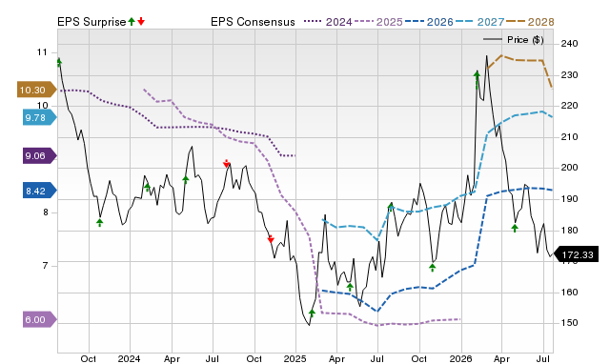Viewport: 610px width, 364px height.
Task: Toggle the 2025 consensus series in the legend
Action: coord(378,22)
